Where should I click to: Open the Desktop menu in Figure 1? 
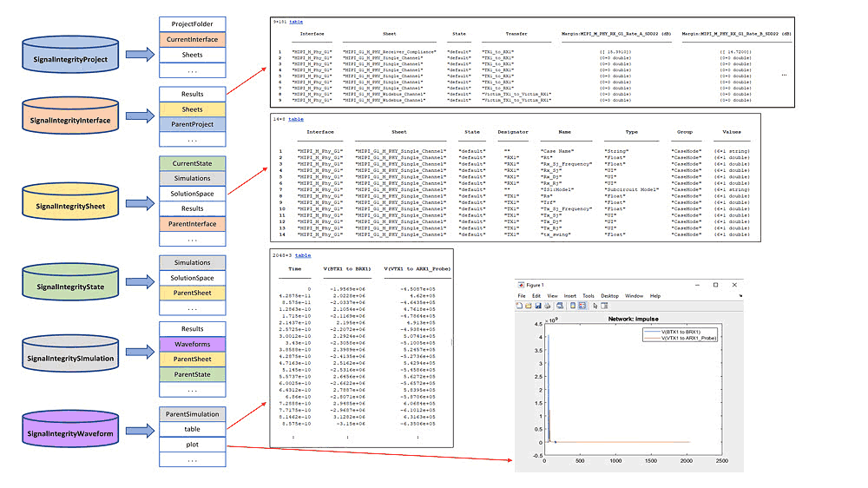pos(610,296)
